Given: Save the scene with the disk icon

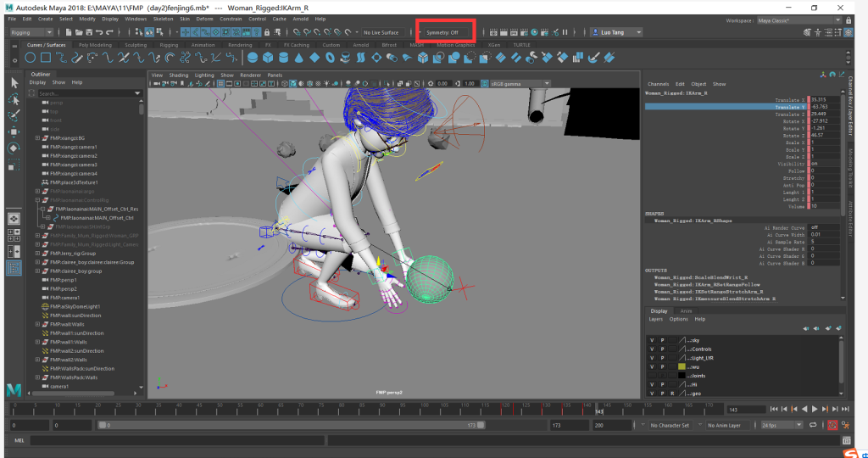Looking at the screenshot, I should [89, 32].
